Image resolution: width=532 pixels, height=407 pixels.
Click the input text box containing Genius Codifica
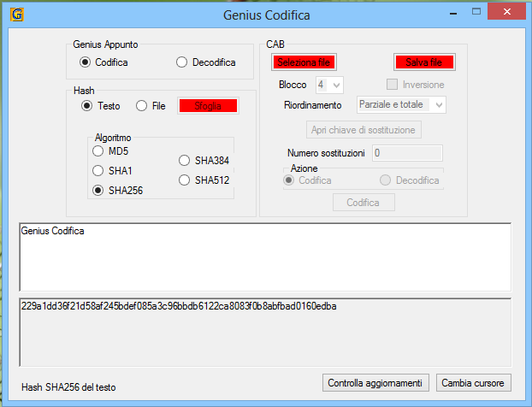click(x=265, y=257)
